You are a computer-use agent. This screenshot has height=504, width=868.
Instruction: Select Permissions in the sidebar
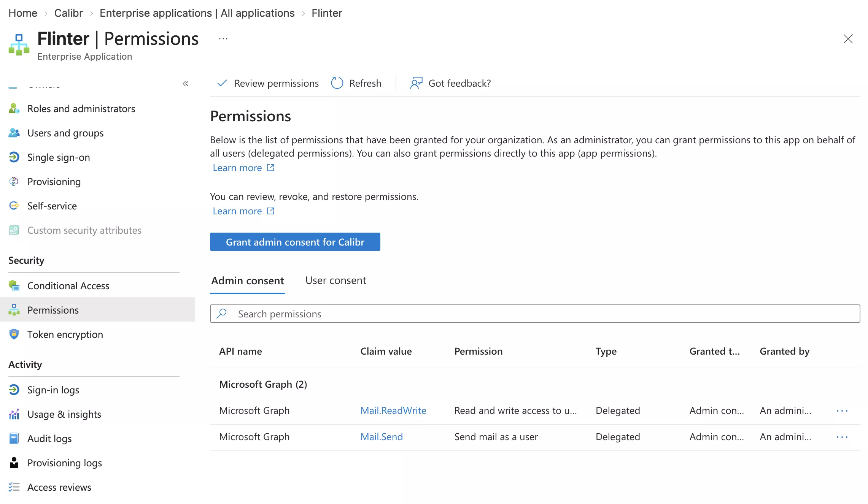(x=97, y=310)
